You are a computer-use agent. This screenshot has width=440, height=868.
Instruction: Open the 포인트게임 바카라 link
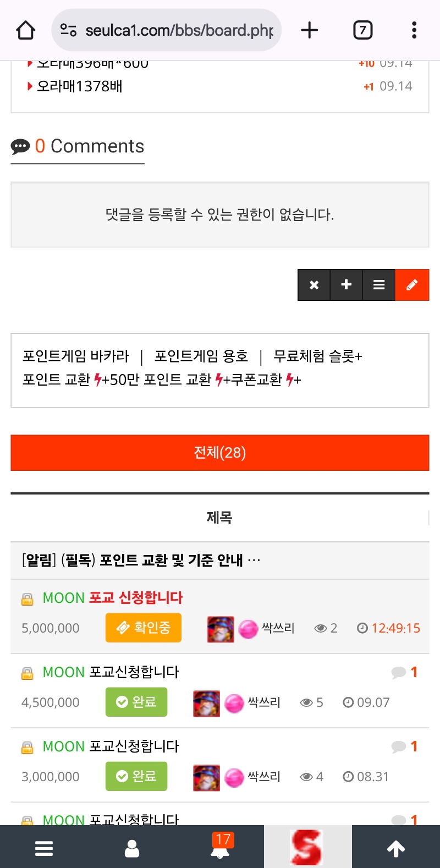point(76,356)
